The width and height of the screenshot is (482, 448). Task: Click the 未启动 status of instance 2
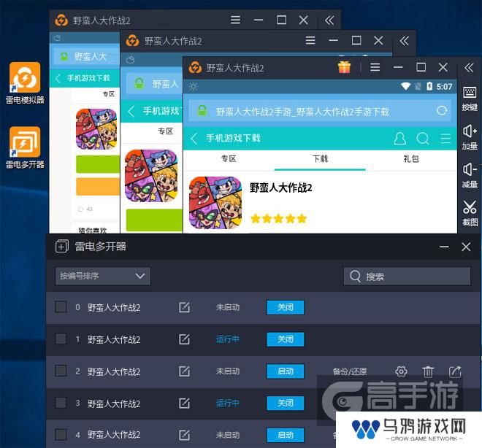(227, 371)
